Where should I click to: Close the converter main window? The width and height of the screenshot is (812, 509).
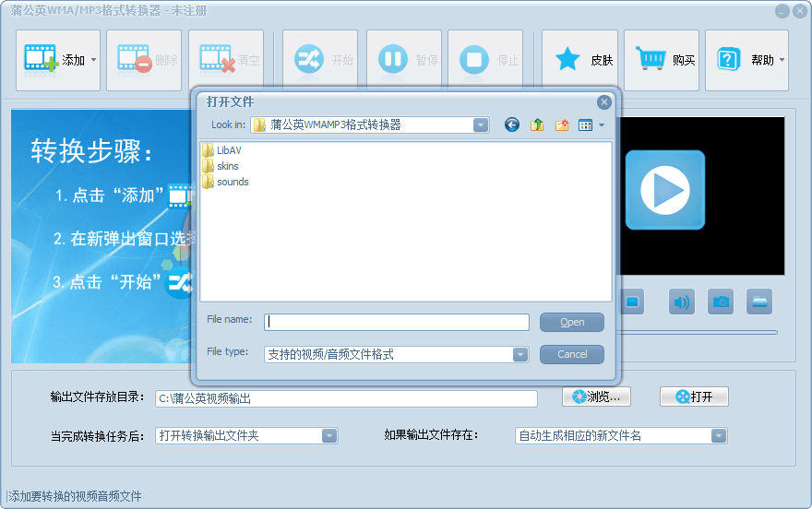[x=800, y=11]
